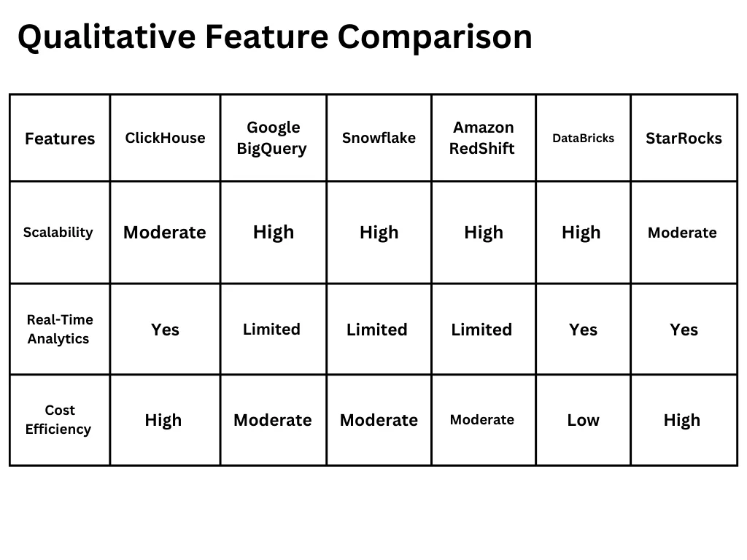
Task: Select the Features header cell
Action: click(60, 139)
